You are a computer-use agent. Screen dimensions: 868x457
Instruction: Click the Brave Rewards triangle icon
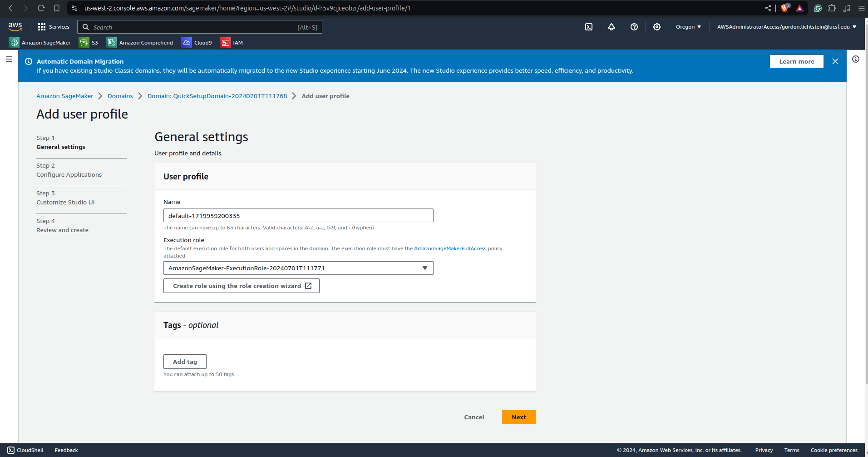coord(800,8)
